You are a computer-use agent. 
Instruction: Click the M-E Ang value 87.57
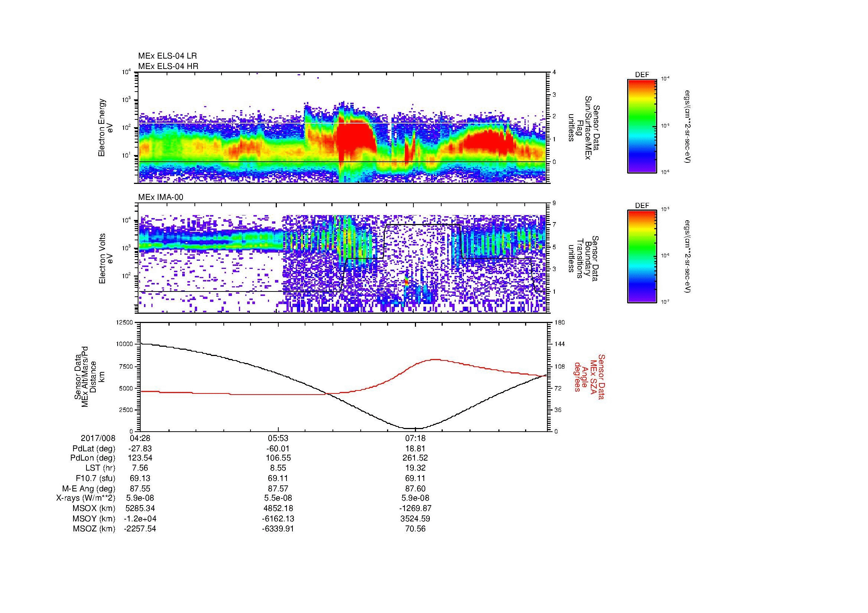[278, 488]
